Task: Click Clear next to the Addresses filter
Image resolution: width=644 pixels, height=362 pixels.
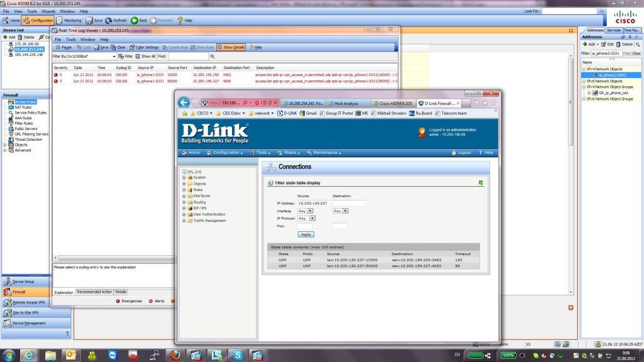Action: [x=636, y=53]
